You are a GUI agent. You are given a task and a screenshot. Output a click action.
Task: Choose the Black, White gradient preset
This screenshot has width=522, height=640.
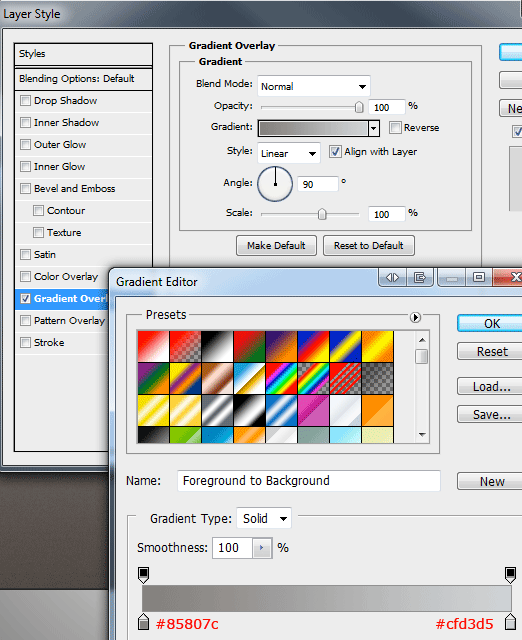pyautogui.click(x=218, y=347)
